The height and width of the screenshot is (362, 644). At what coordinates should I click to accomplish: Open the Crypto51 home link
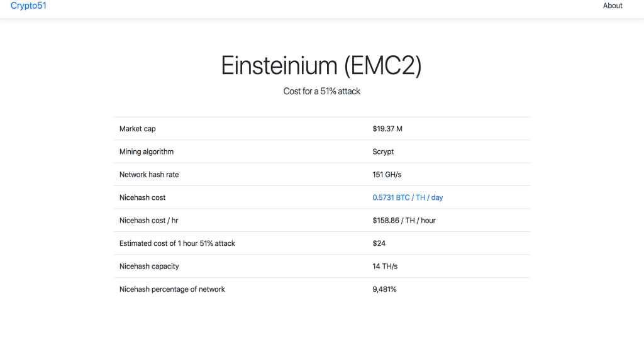click(28, 6)
